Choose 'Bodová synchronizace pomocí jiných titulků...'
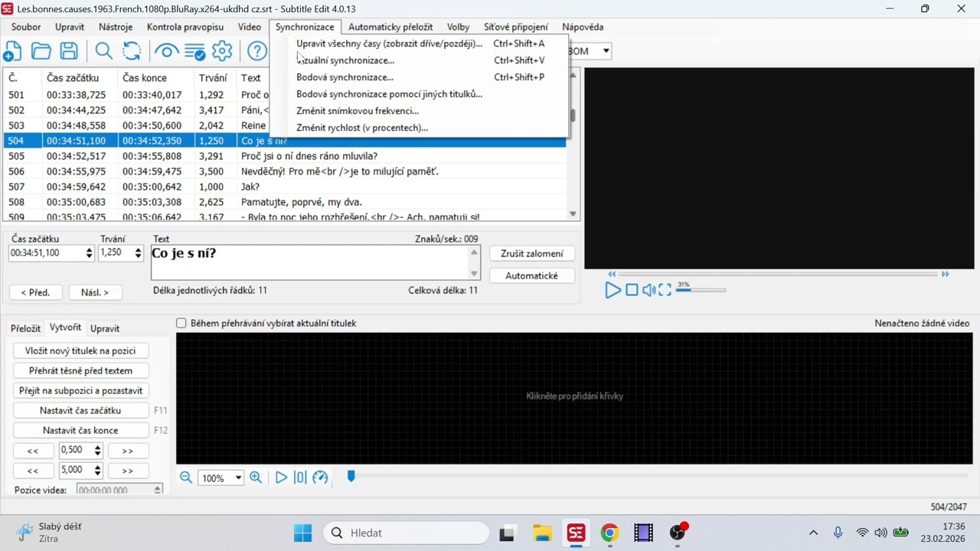 [419, 94]
